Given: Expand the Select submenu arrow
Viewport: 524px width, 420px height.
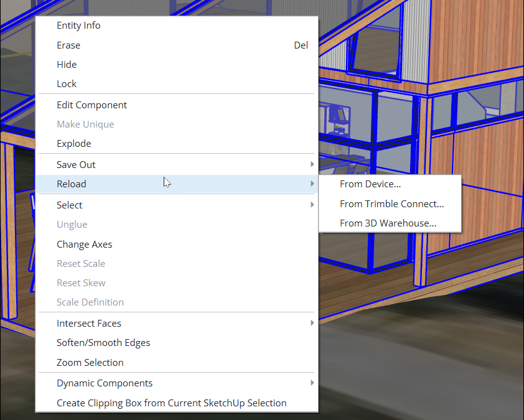Looking at the screenshot, I should (312, 205).
